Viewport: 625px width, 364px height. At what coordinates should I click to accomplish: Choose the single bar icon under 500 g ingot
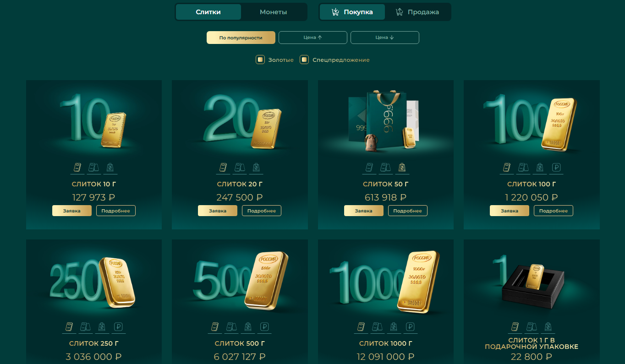215,327
